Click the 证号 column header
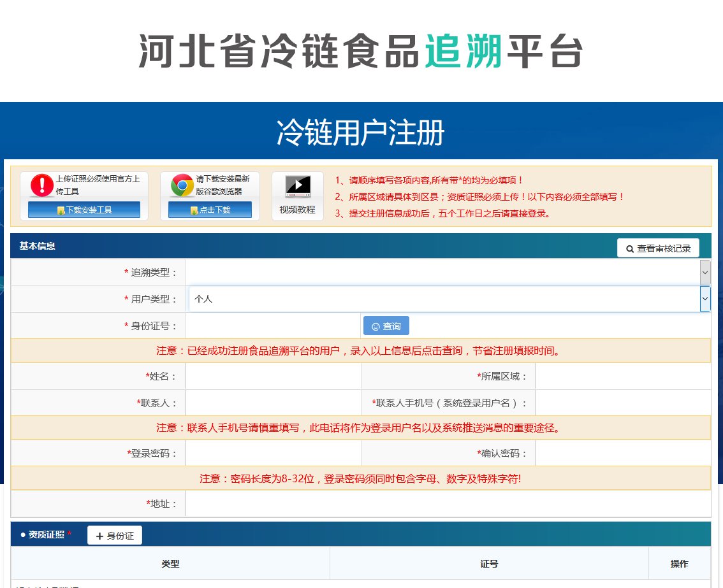The width and height of the screenshot is (723, 588). pos(489,564)
